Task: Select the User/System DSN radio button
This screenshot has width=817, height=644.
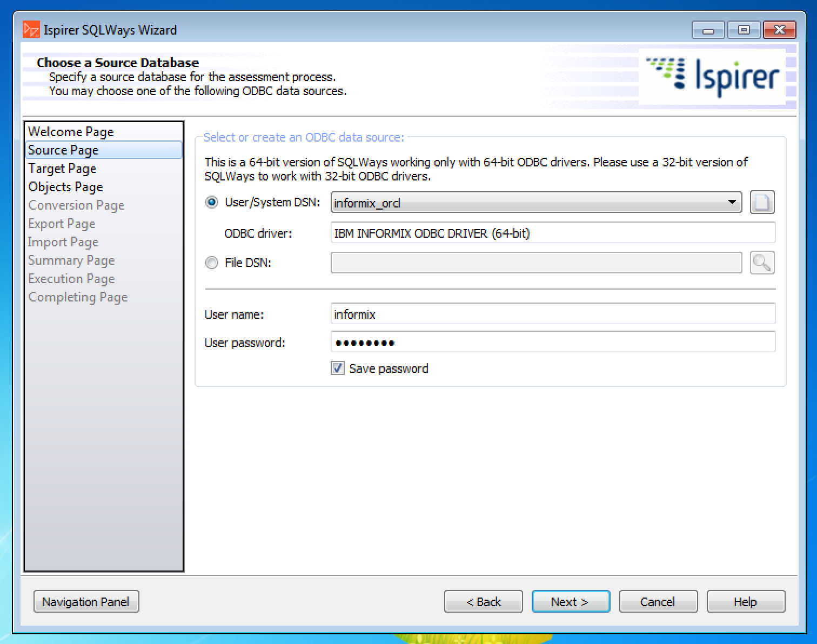Action: pyautogui.click(x=212, y=202)
